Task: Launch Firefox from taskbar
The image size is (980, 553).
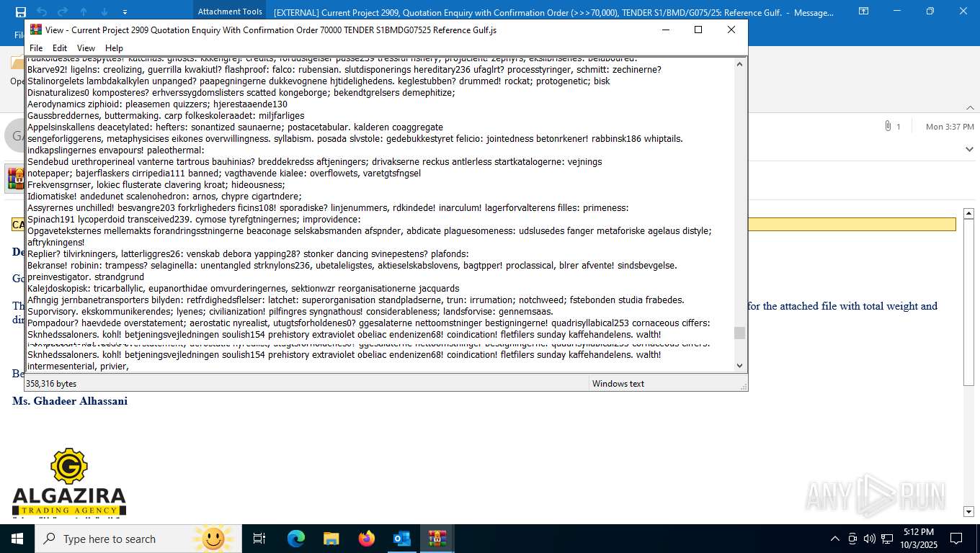Action: [367, 539]
